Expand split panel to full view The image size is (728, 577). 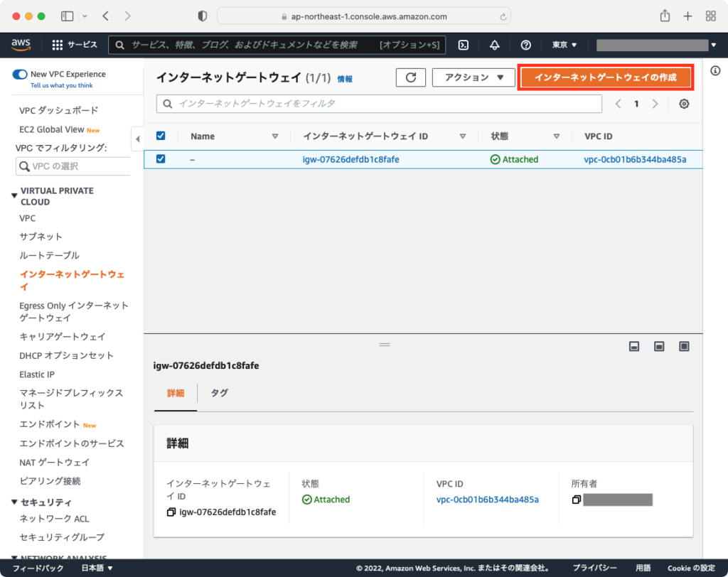click(x=684, y=346)
